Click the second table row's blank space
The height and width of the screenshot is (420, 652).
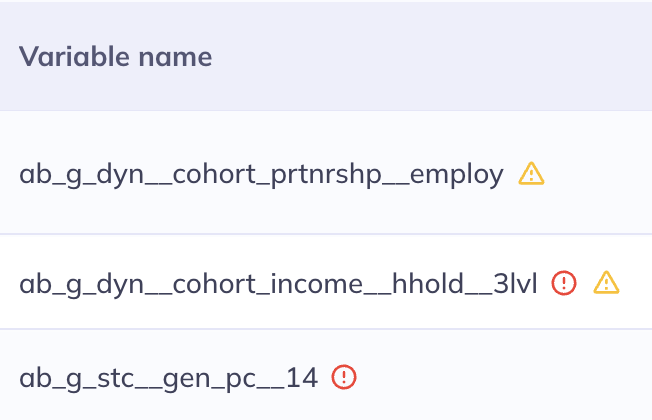pyautogui.click(x=636, y=282)
